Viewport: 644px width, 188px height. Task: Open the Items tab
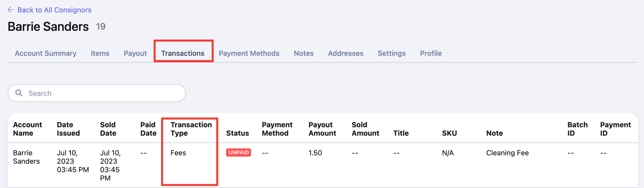coord(100,53)
